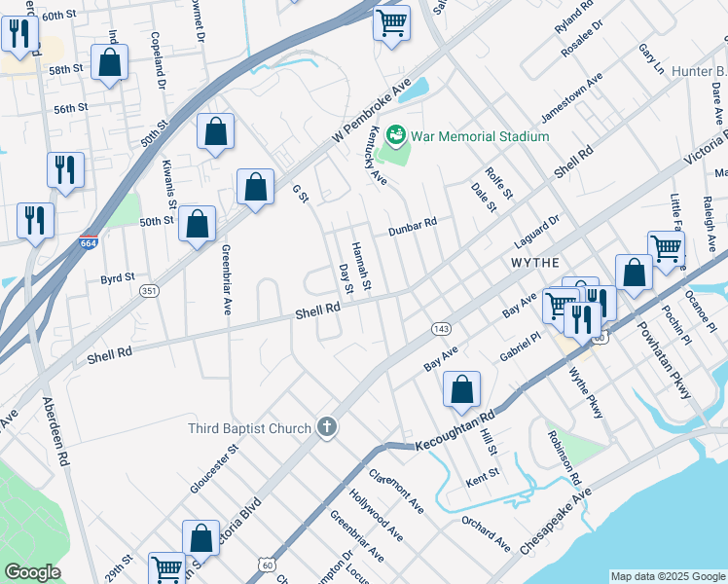Click the US 60 shield at the bottom
This screenshot has width=728, height=584.
point(267,565)
